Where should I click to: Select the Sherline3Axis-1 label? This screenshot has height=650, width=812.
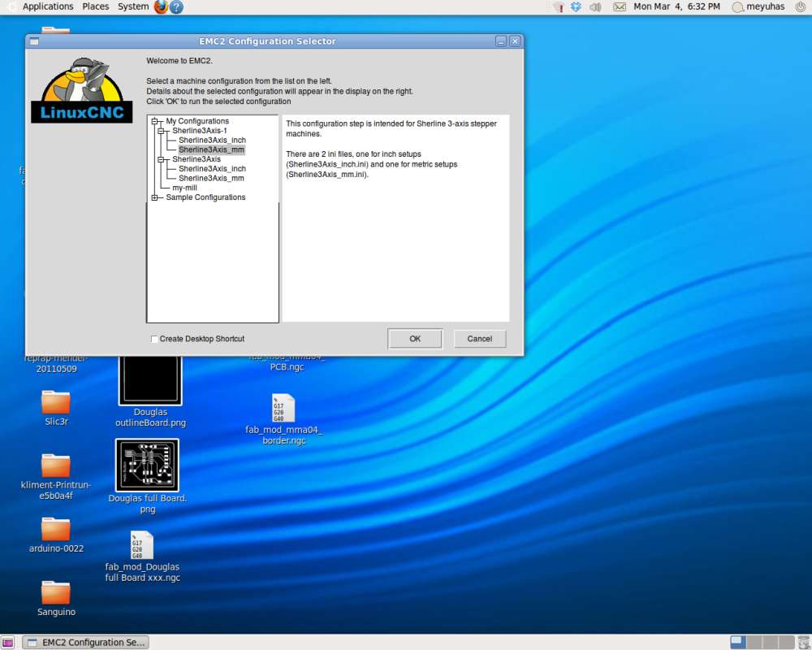tap(200, 131)
